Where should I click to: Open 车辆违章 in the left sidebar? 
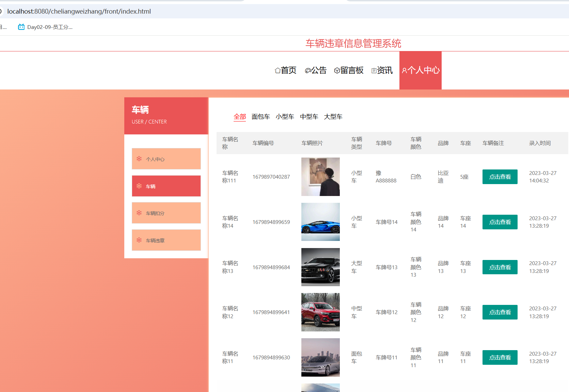[x=166, y=240]
